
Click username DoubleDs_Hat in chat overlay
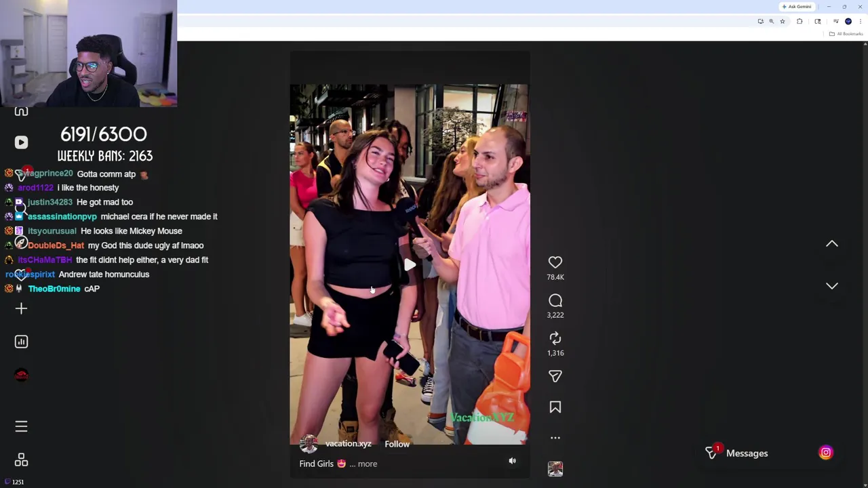coord(56,245)
